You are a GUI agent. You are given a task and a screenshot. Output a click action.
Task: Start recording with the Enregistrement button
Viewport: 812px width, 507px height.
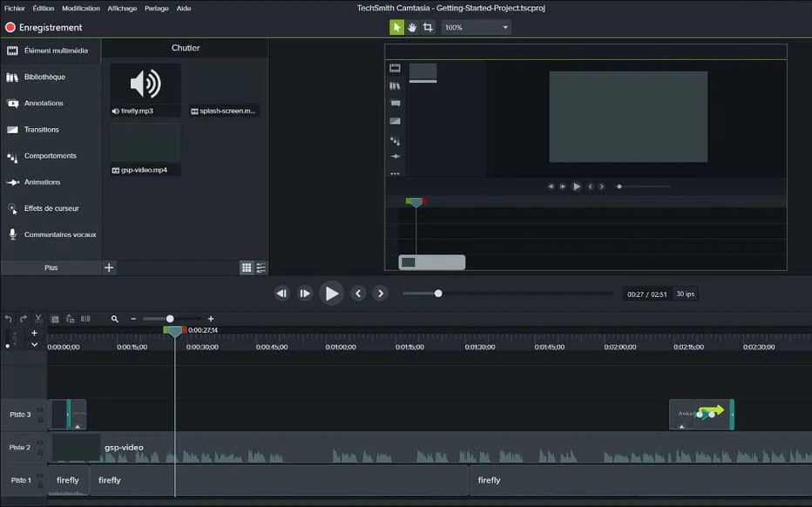pos(44,28)
